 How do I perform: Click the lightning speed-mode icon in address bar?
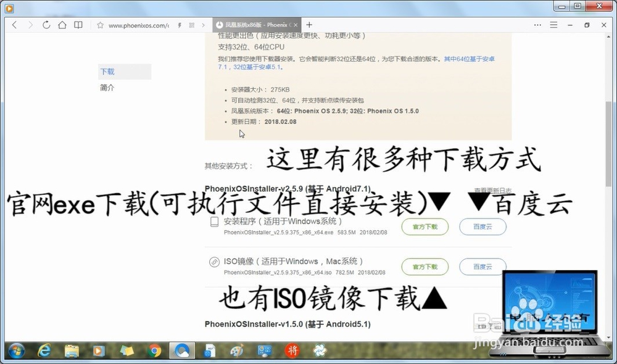click(x=180, y=25)
